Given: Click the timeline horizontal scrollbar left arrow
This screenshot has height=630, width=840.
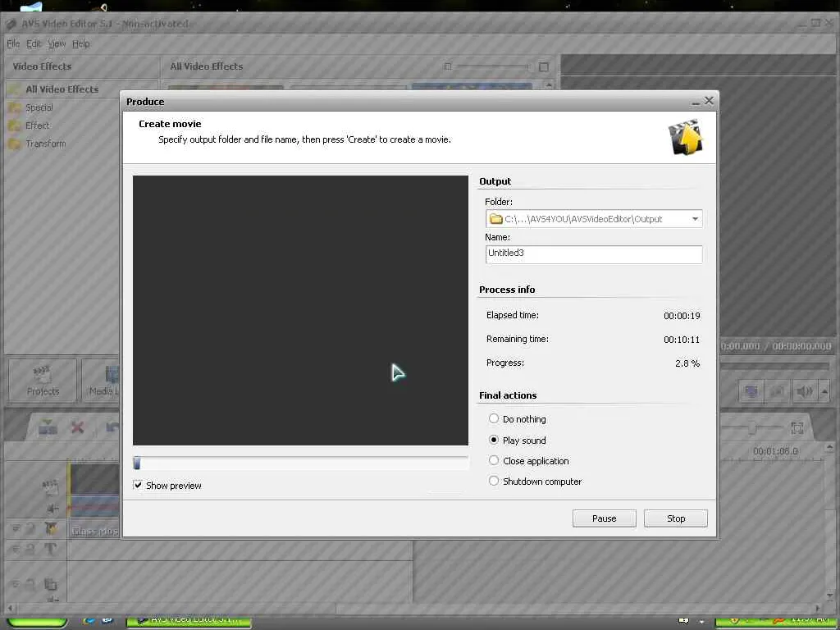Looking at the screenshot, I should click(10, 609).
